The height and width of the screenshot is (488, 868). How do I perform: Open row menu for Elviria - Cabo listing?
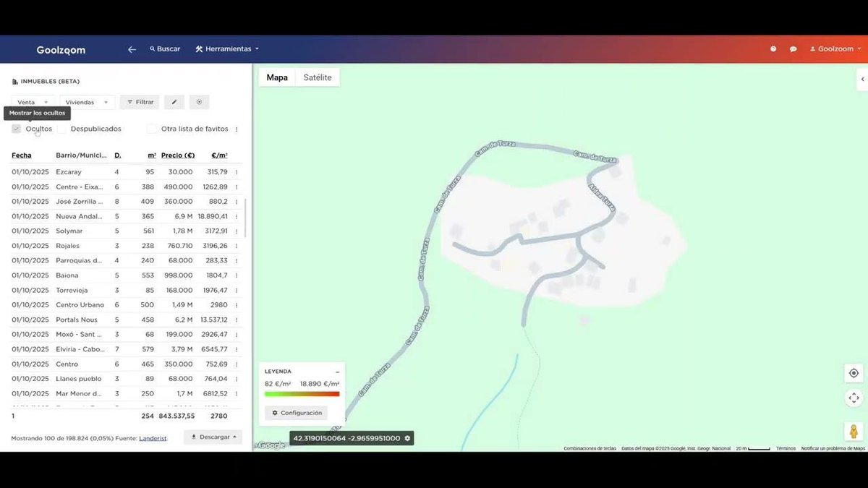coord(237,349)
